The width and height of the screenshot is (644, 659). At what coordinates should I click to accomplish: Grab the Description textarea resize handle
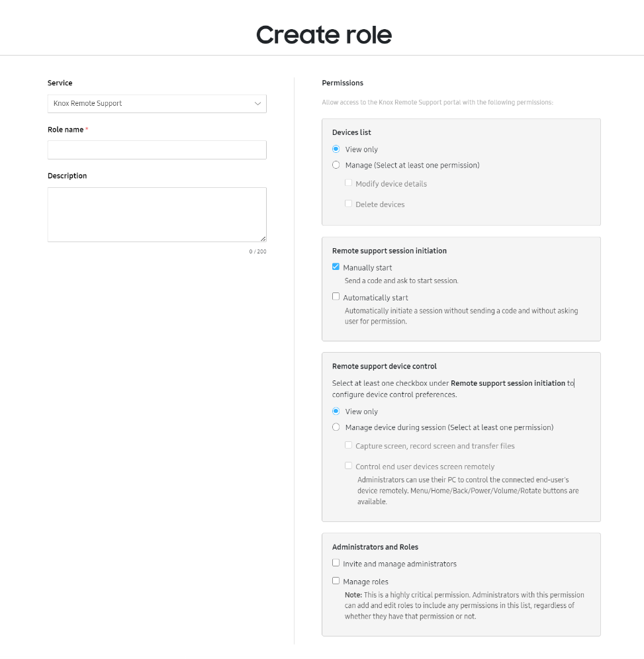[263, 238]
